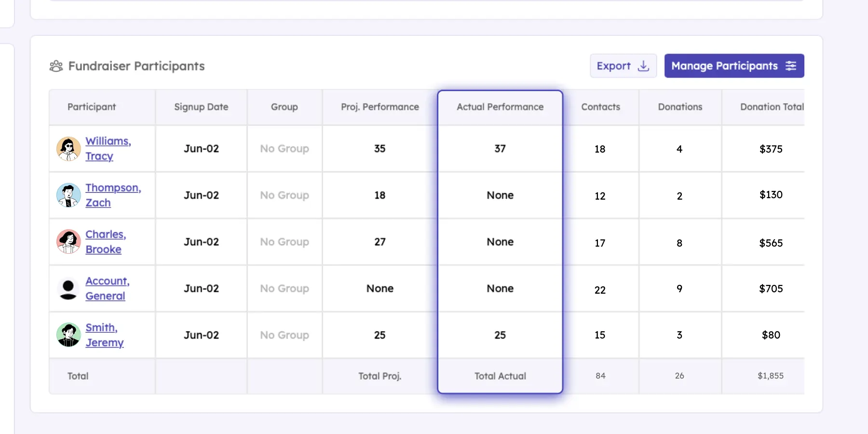The image size is (868, 434).
Task: Click the Signup Date column header
Action: click(x=201, y=107)
